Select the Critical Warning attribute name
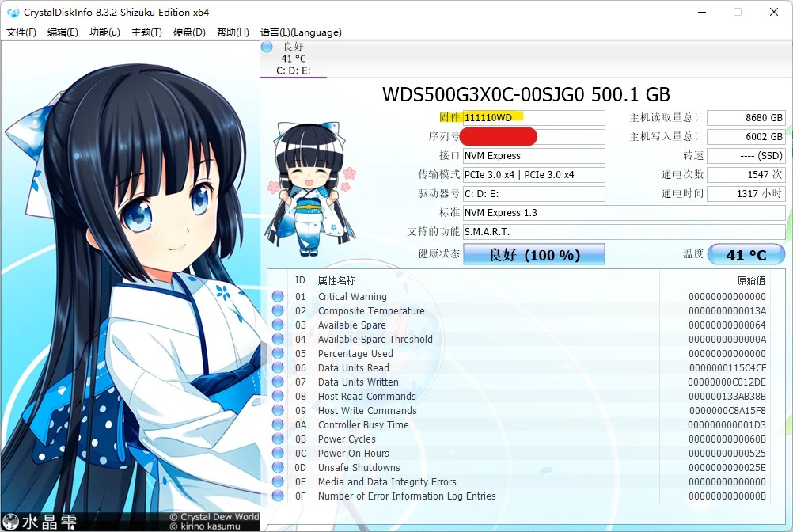The width and height of the screenshot is (793, 532). click(352, 296)
